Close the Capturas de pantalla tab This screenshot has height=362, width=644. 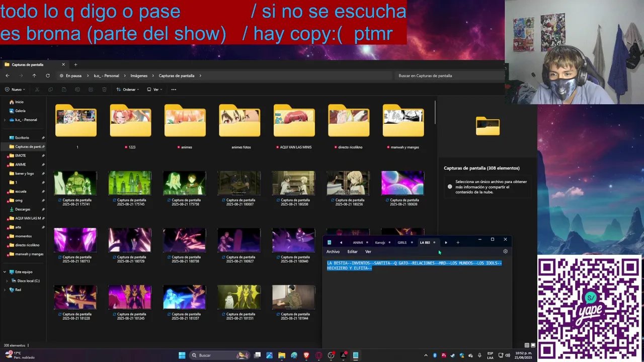(x=63, y=64)
